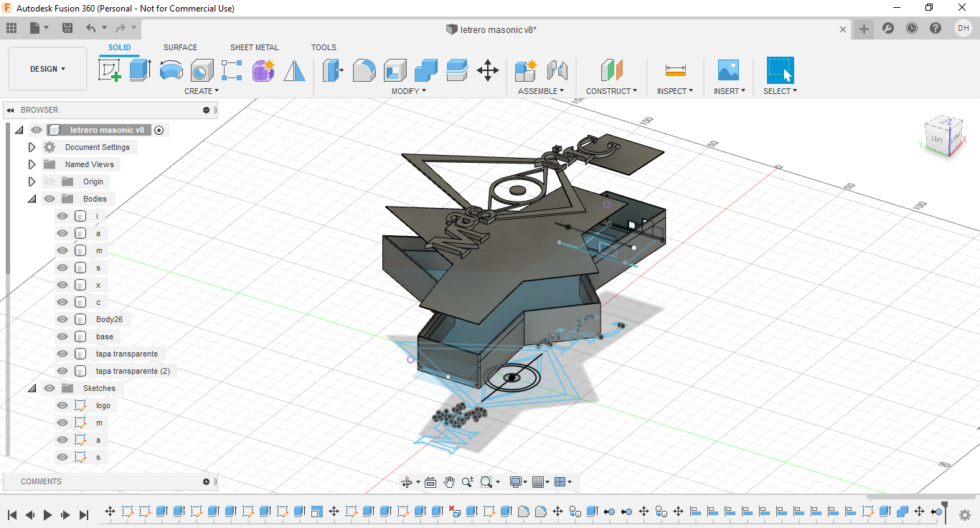This screenshot has height=528, width=980.
Task: Select the Hole tool
Action: pos(202,70)
